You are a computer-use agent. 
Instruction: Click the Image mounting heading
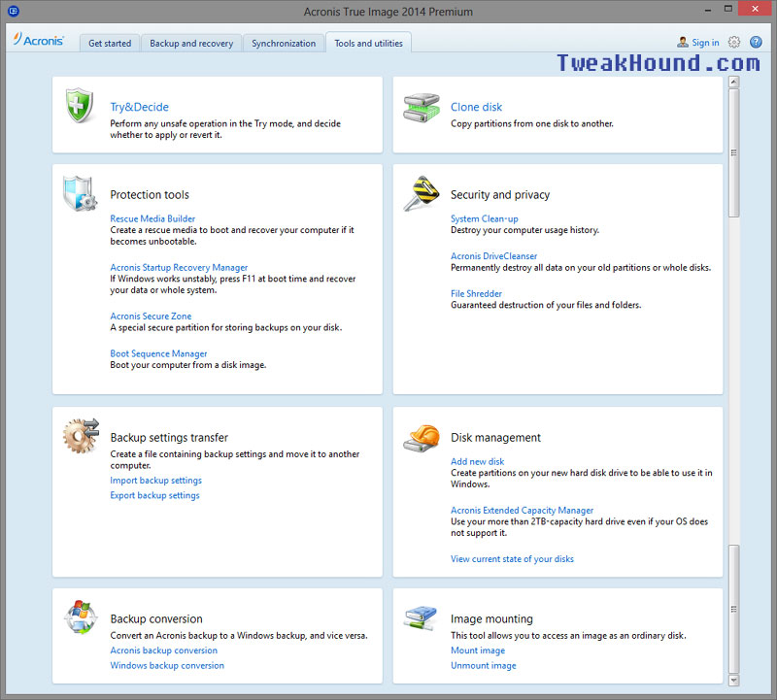(491, 618)
